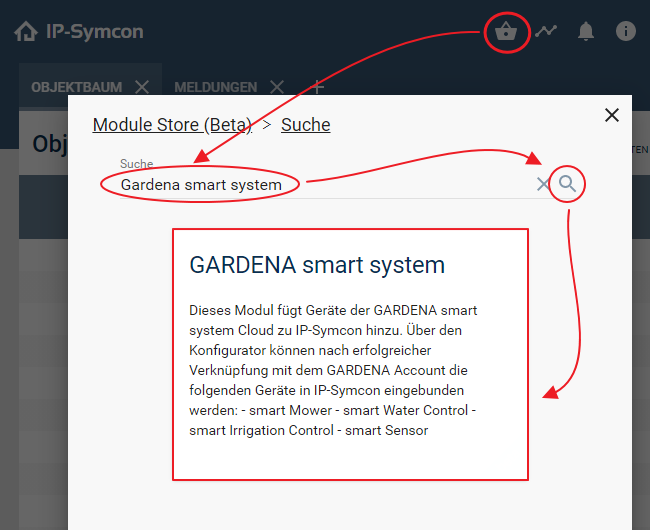The width and height of the screenshot is (650, 530).
Task: Add a new tab with plus icon
Action: (317, 86)
